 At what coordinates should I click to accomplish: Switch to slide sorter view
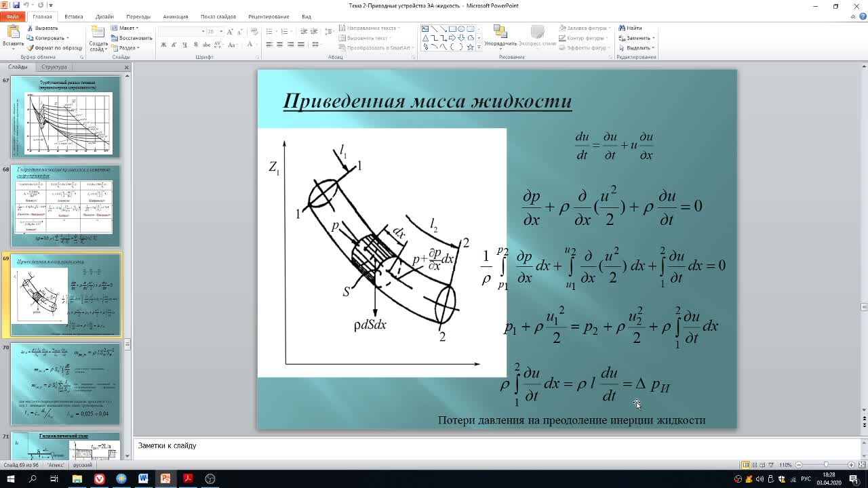click(x=755, y=465)
